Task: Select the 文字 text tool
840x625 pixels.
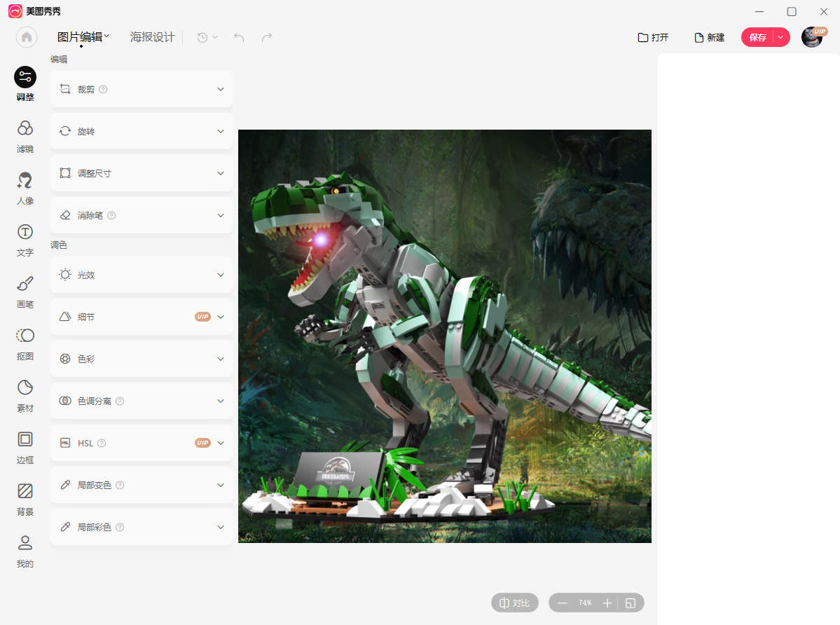Action: pyautogui.click(x=25, y=240)
